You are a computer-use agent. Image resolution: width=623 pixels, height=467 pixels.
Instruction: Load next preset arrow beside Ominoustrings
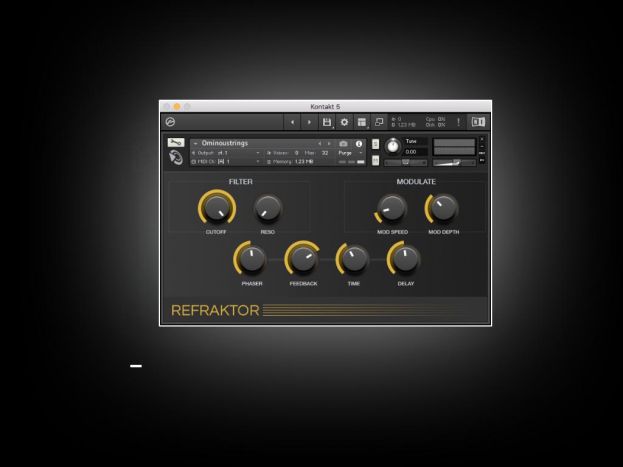tap(329, 143)
